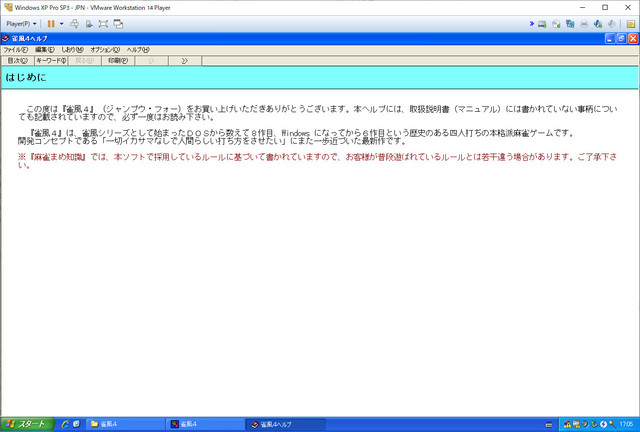Screen dimensions: 640x432
Task: Click the VMware toolbar icon left of full screen
Action: [x=89, y=24]
